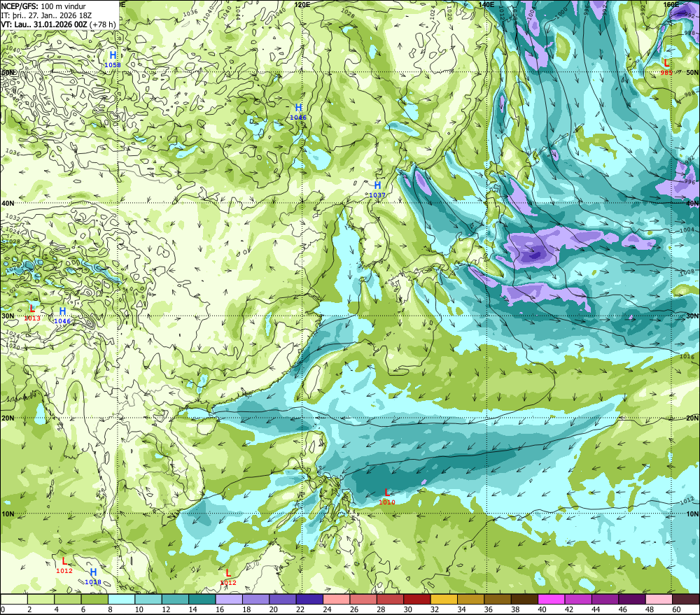Viewport: 700px width, 615px height.
Task: Click the L 985 low-pressure marker
Action: [666, 67]
